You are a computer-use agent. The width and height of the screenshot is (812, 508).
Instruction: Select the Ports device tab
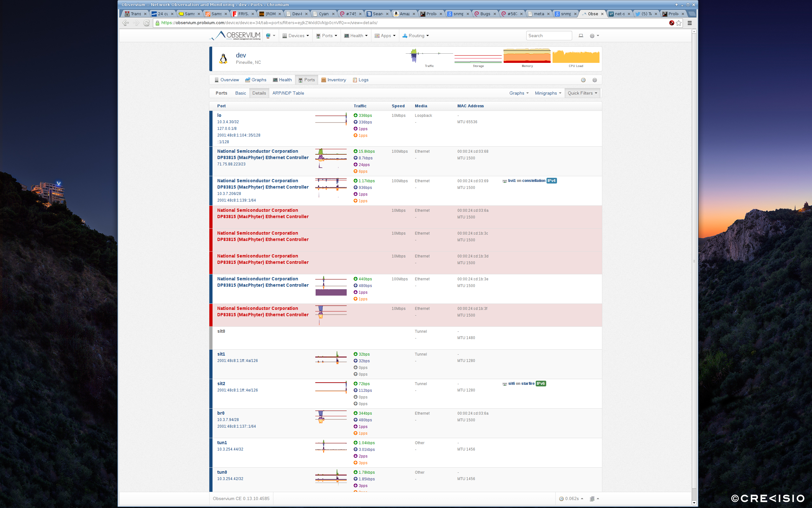tap(306, 80)
